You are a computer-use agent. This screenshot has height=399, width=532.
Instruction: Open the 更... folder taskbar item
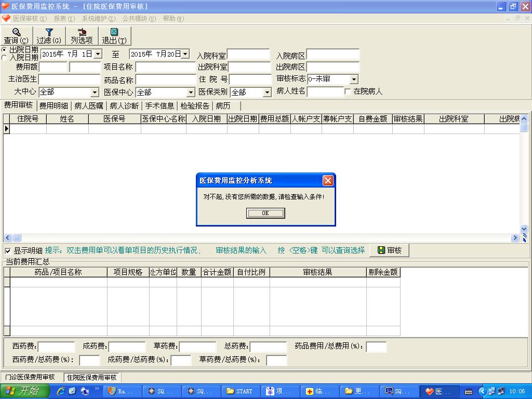point(360,391)
